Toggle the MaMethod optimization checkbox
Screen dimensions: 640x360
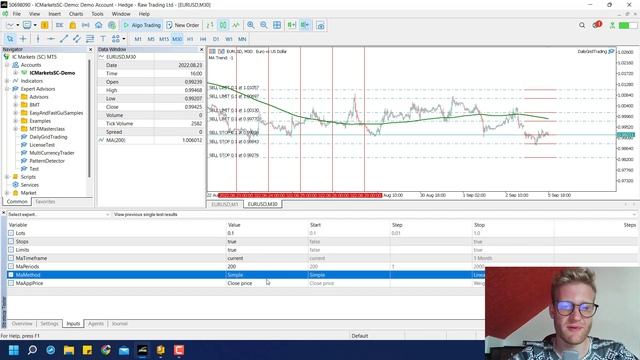click(x=11, y=275)
